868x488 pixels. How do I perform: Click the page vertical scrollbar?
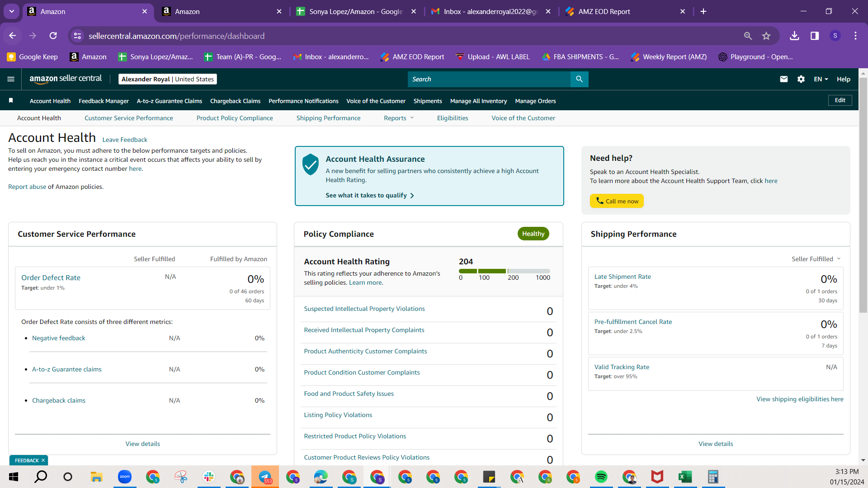tap(863, 194)
